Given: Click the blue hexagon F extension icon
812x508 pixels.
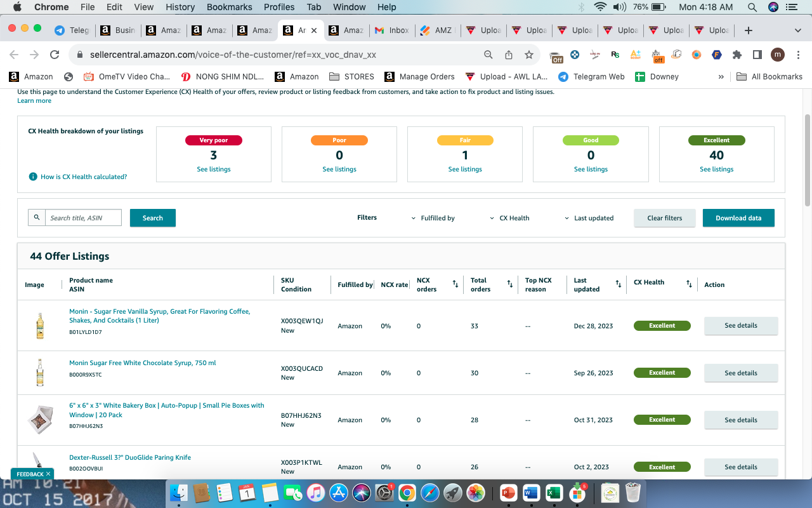Looking at the screenshot, I should [717, 55].
